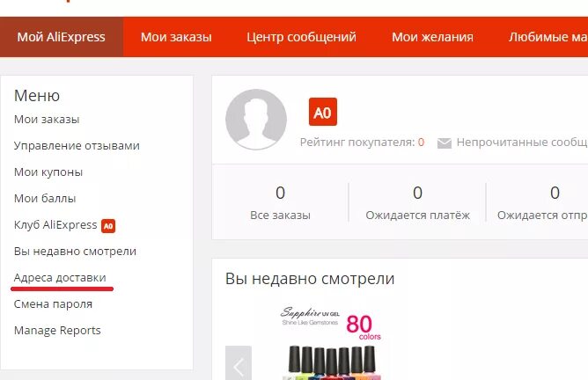Go to Мои заказы in top navigation
This screenshot has height=380, width=588.
pyautogui.click(x=176, y=37)
